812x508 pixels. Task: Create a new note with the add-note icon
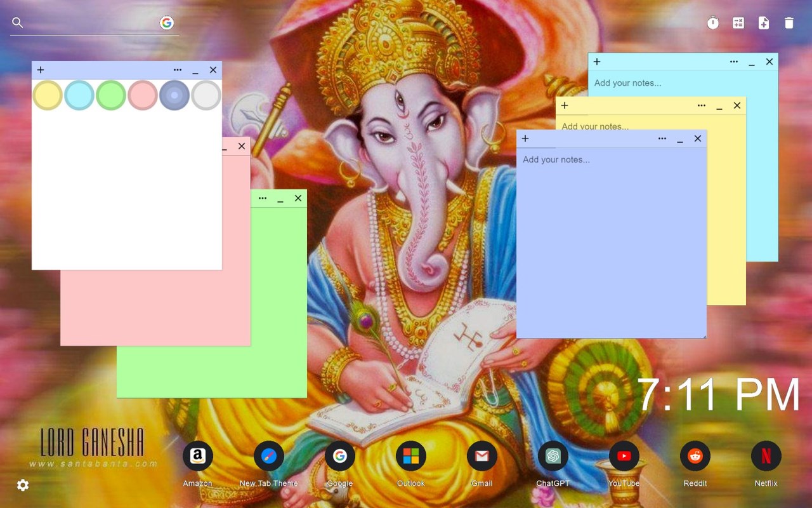tap(764, 23)
